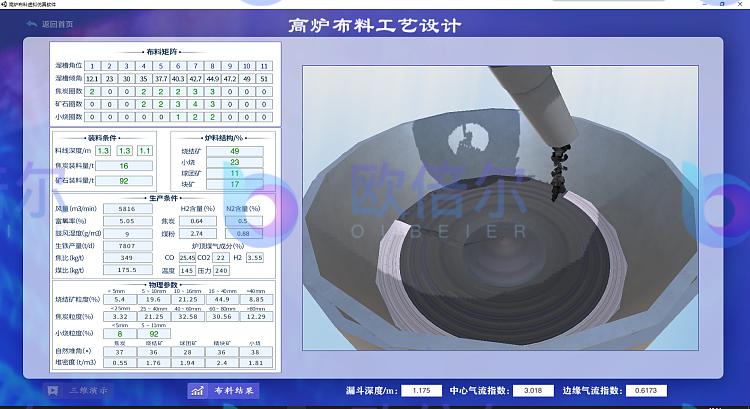Edit 焦炭装料量/t field showing 16
This screenshot has height=409, width=750.
tap(123, 166)
